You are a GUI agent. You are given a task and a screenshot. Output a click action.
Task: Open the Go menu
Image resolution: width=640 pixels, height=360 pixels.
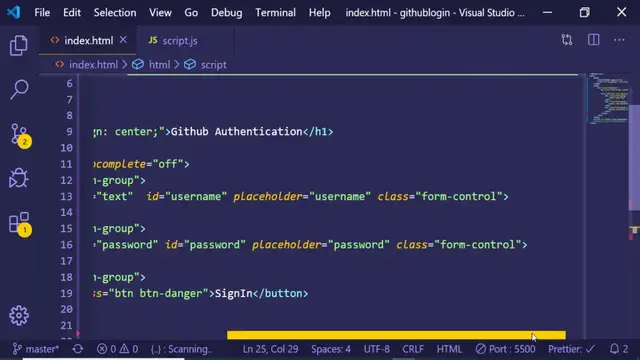191,13
